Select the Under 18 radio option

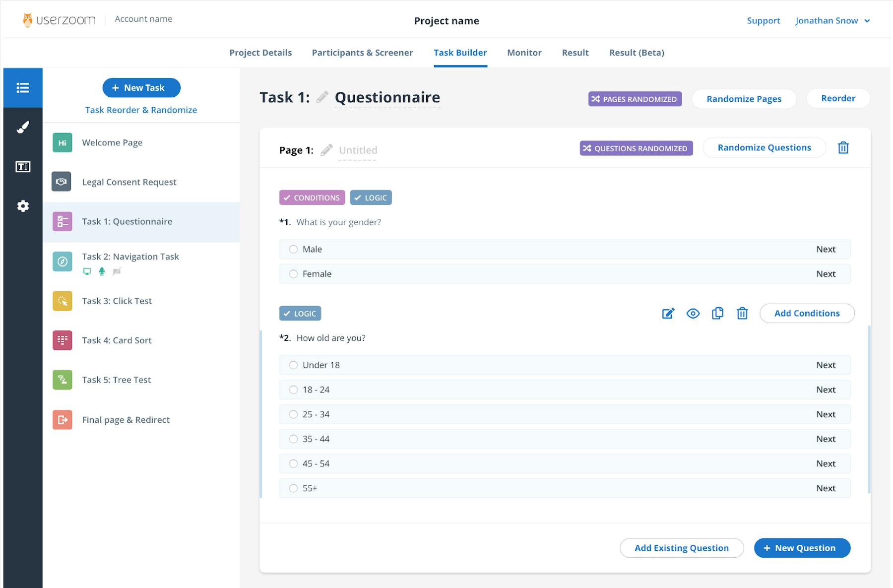pos(293,365)
